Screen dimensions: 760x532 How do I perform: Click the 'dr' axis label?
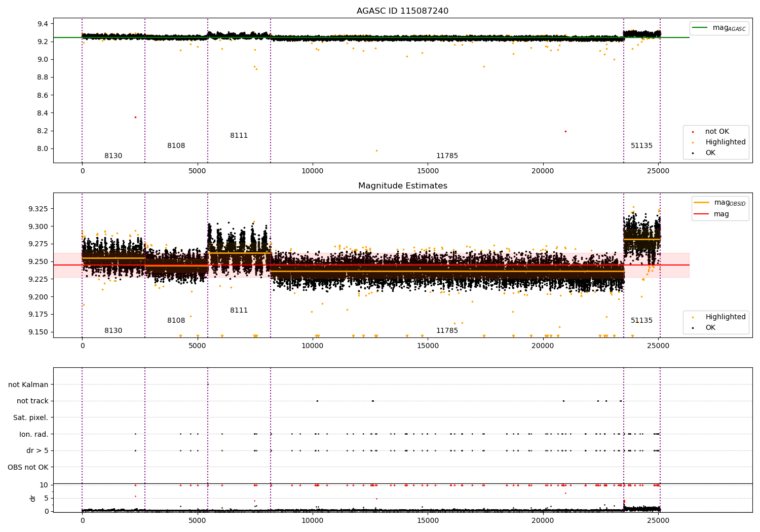[33, 498]
